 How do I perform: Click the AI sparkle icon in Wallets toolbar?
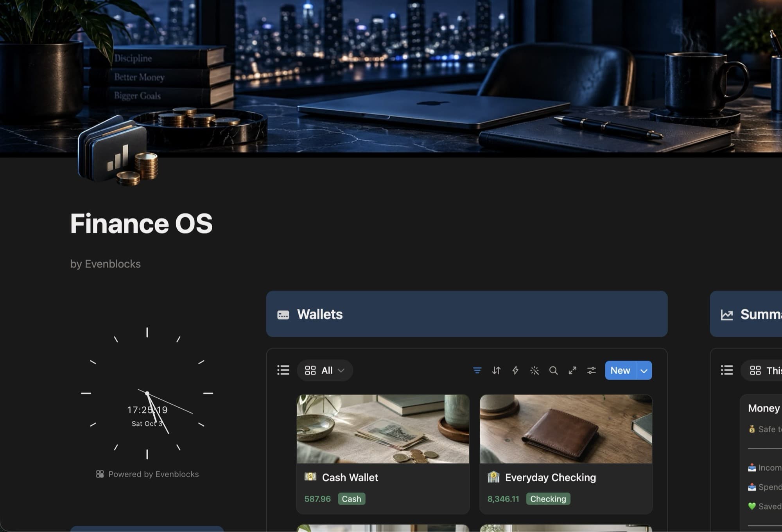click(x=534, y=370)
